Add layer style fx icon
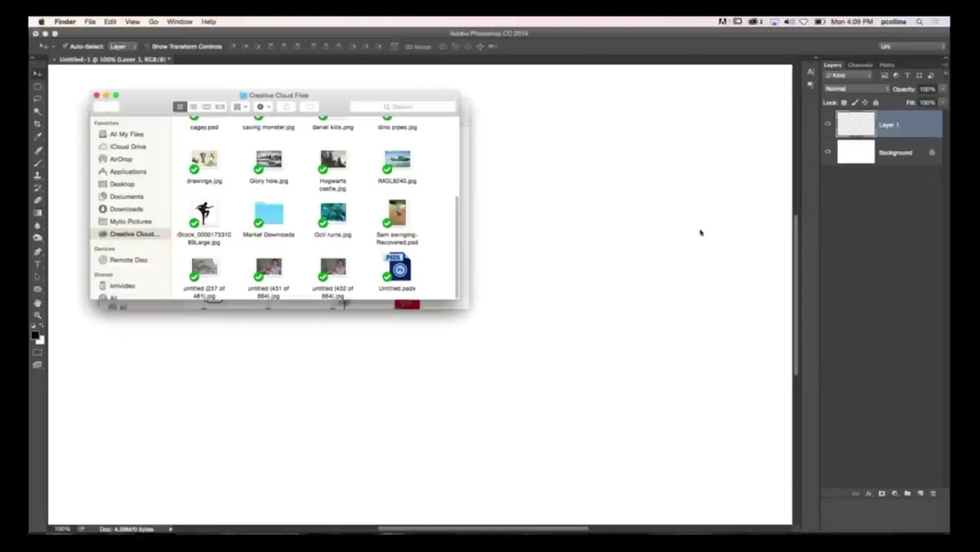 point(869,493)
